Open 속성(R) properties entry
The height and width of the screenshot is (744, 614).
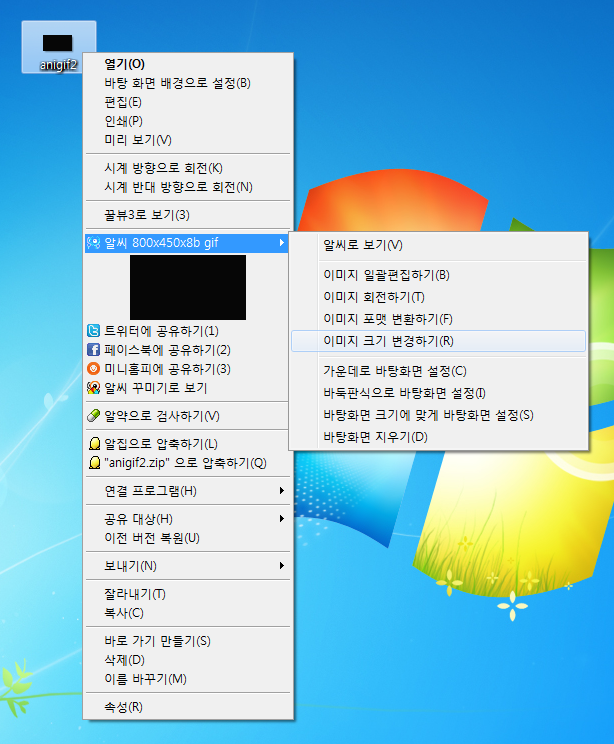187,707
